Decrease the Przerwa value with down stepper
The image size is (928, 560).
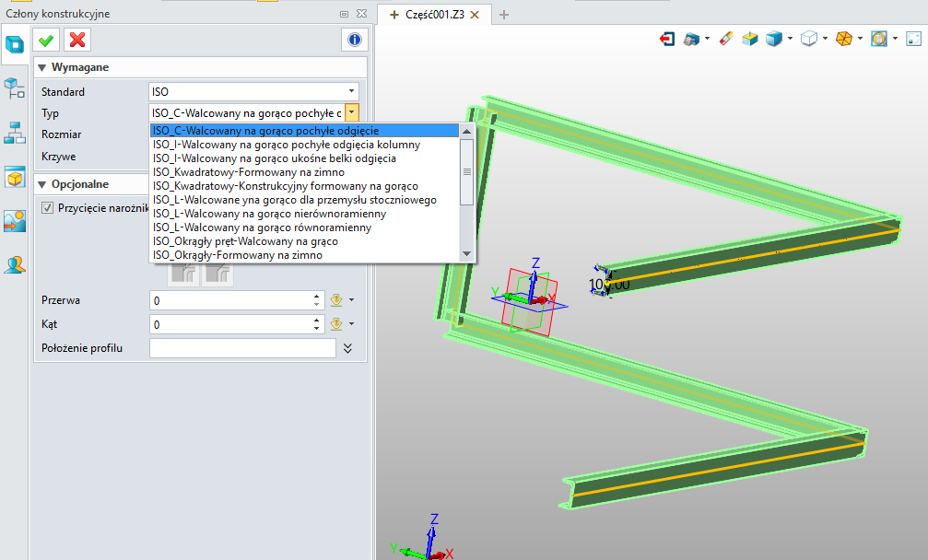(x=317, y=305)
